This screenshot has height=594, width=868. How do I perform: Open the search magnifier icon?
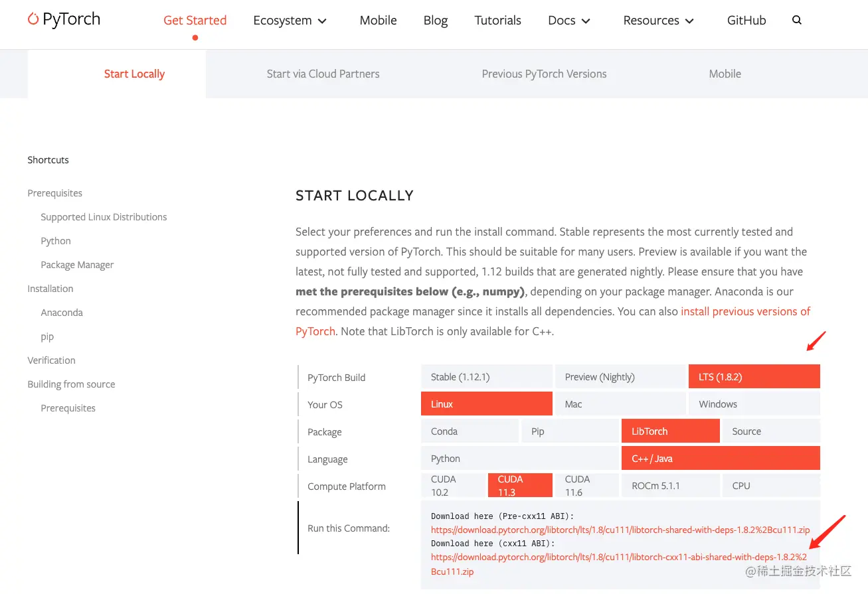point(797,20)
